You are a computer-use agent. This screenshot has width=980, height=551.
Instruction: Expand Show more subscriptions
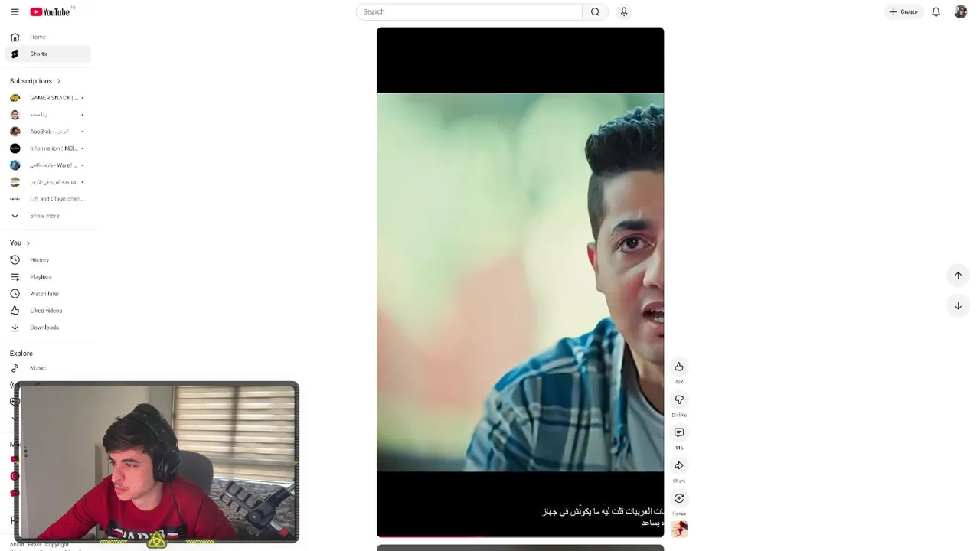pyautogui.click(x=47, y=216)
